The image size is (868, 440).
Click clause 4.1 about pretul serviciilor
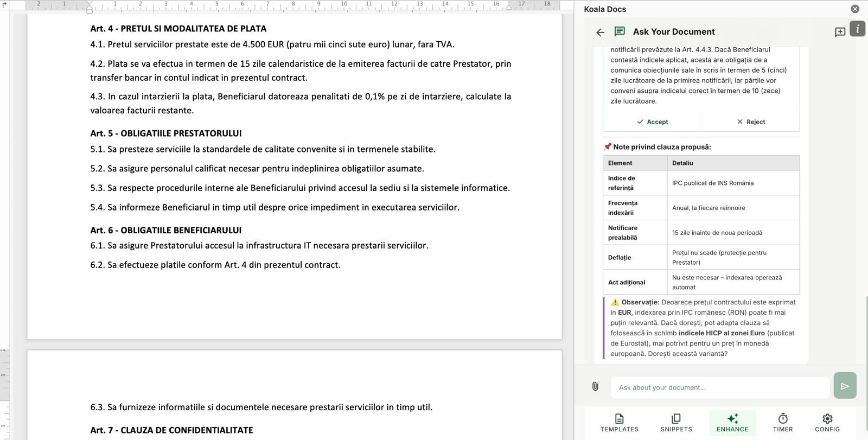click(x=272, y=44)
